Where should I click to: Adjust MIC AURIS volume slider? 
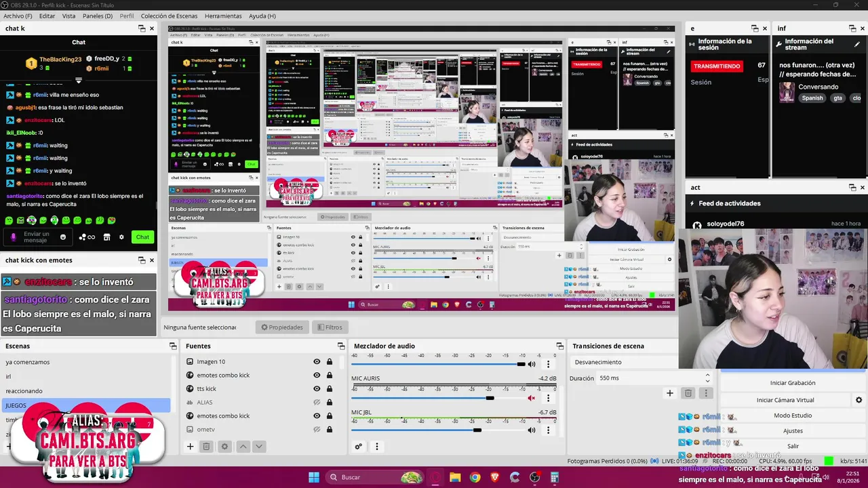438,398
